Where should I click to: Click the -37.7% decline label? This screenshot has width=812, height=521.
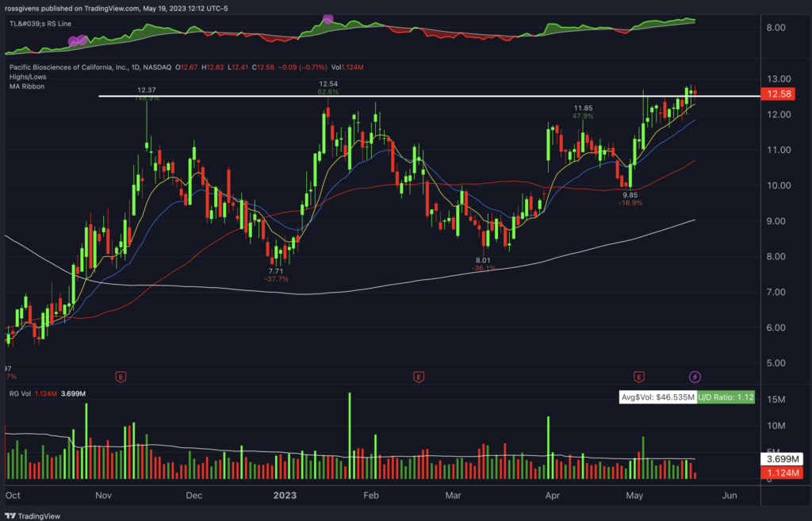tap(277, 279)
